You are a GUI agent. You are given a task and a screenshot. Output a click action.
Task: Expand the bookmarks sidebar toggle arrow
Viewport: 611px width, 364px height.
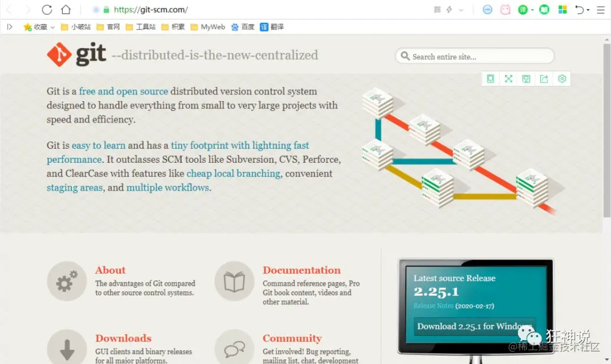coord(10,27)
